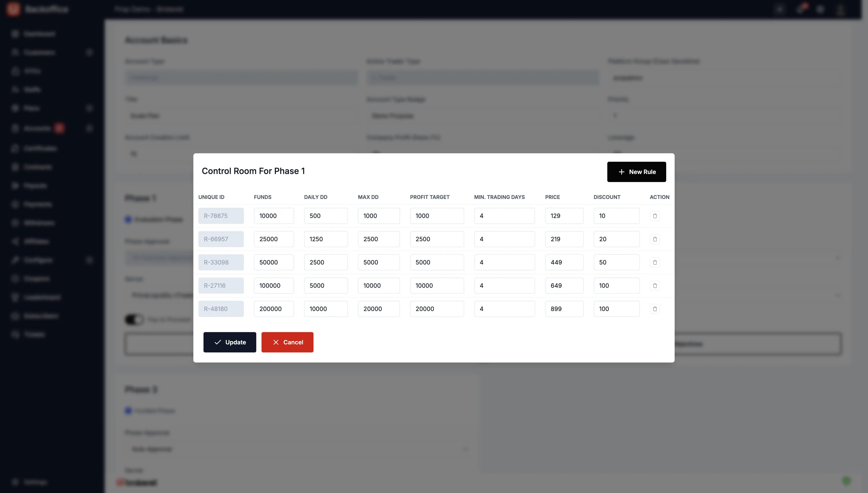Viewport: 868px width, 493px height.
Task: Expand the Configure sidebar submenu
Action: (x=90, y=260)
